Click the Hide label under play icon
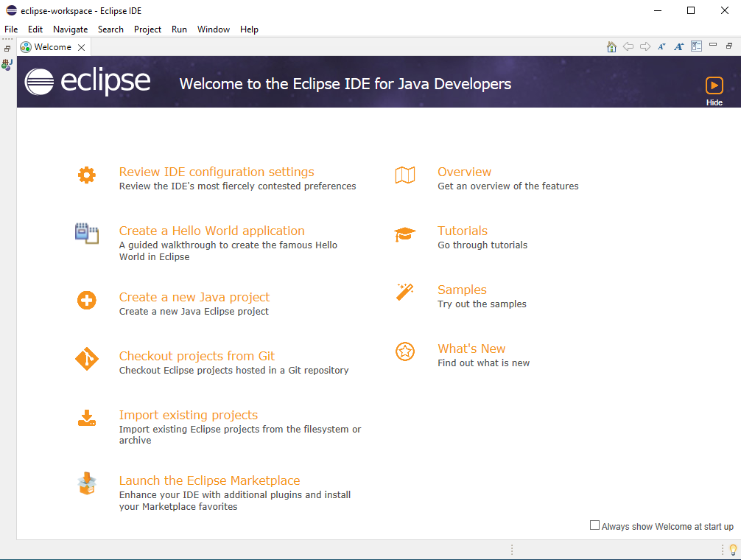 tap(714, 102)
